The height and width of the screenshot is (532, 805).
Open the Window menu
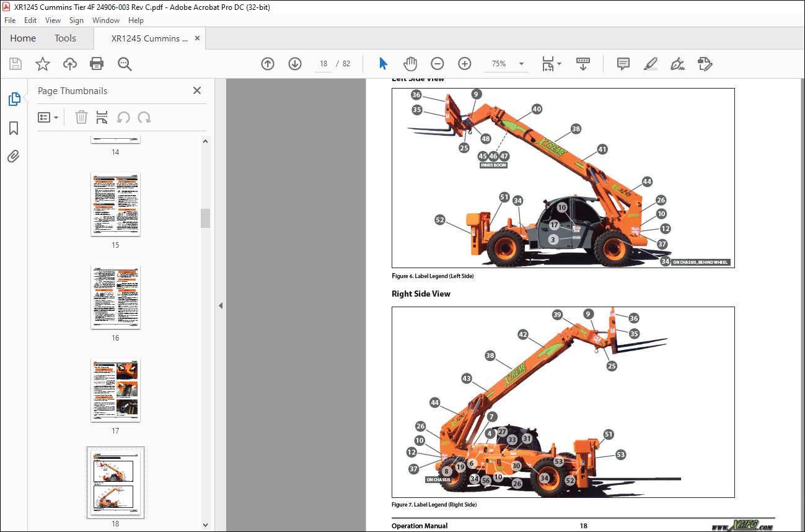[x=106, y=20]
